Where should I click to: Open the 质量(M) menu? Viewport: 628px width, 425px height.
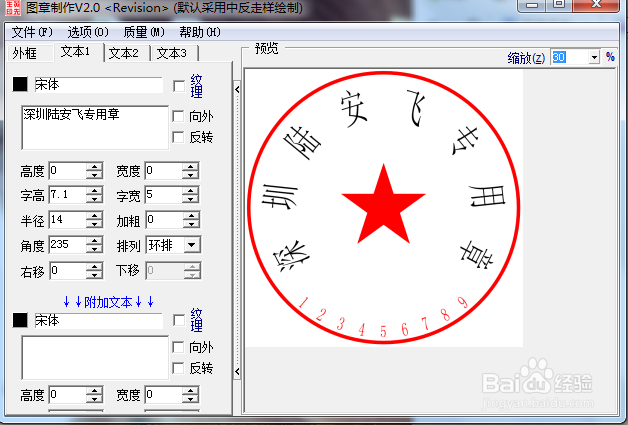144,32
